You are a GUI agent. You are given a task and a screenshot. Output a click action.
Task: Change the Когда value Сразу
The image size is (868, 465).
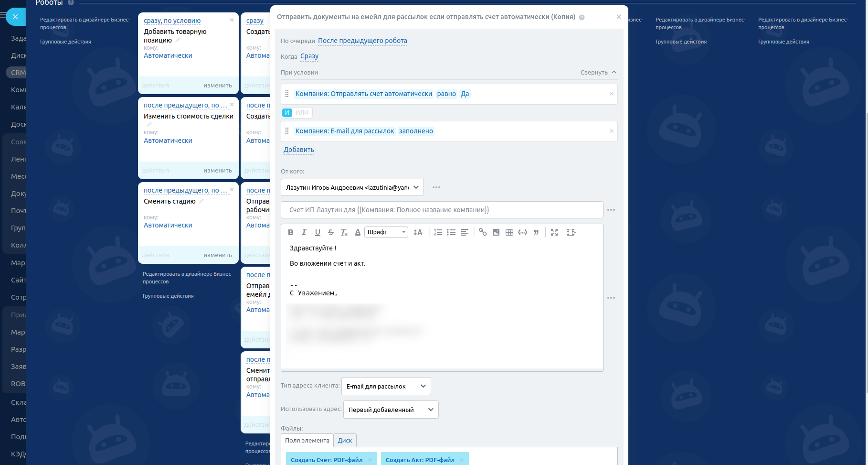pos(309,56)
